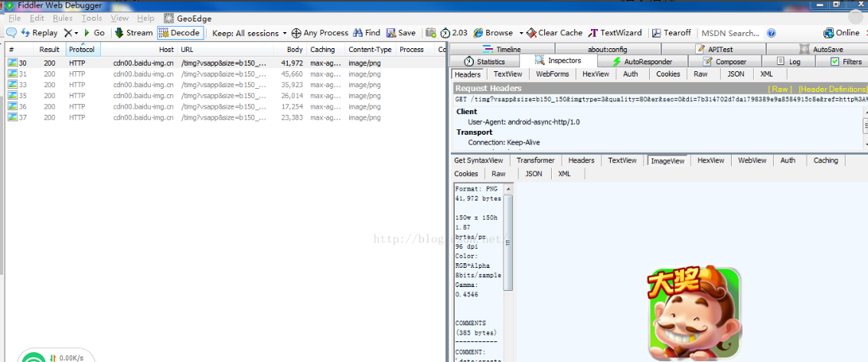Open the Edit menu
Screen dimensions: 868x362
coord(37,18)
